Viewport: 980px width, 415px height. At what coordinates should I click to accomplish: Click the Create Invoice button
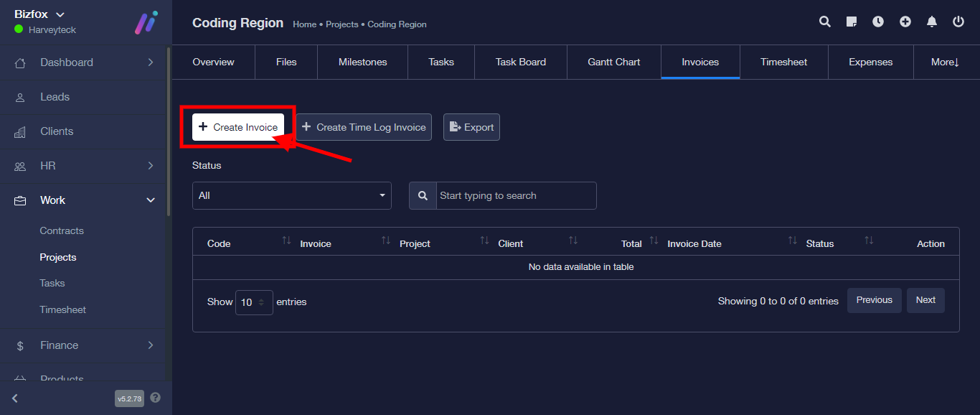238,127
